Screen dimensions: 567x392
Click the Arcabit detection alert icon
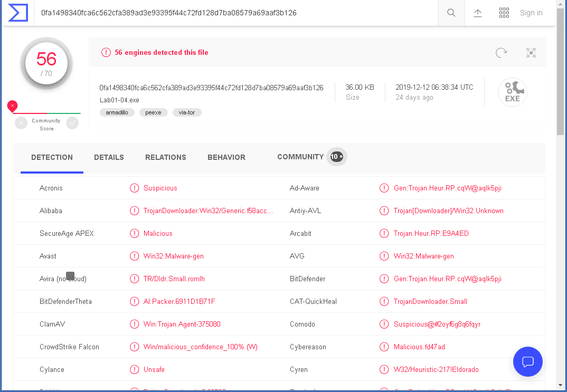point(384,234)
